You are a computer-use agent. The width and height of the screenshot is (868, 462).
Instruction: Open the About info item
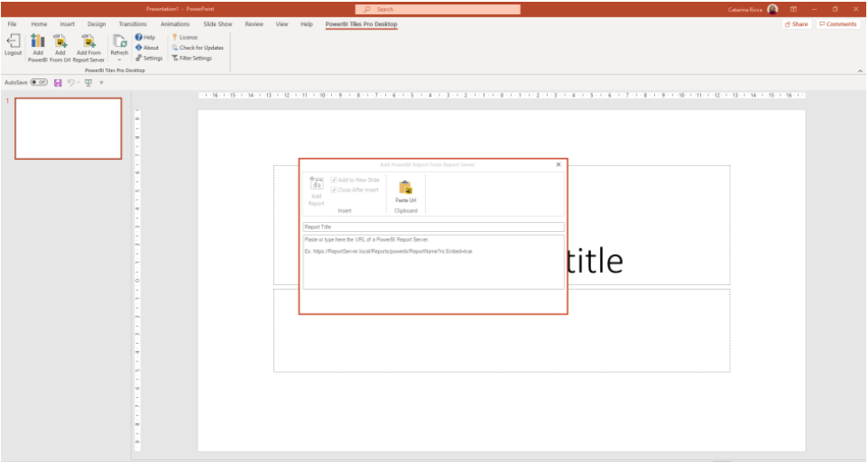coord(146,48)
